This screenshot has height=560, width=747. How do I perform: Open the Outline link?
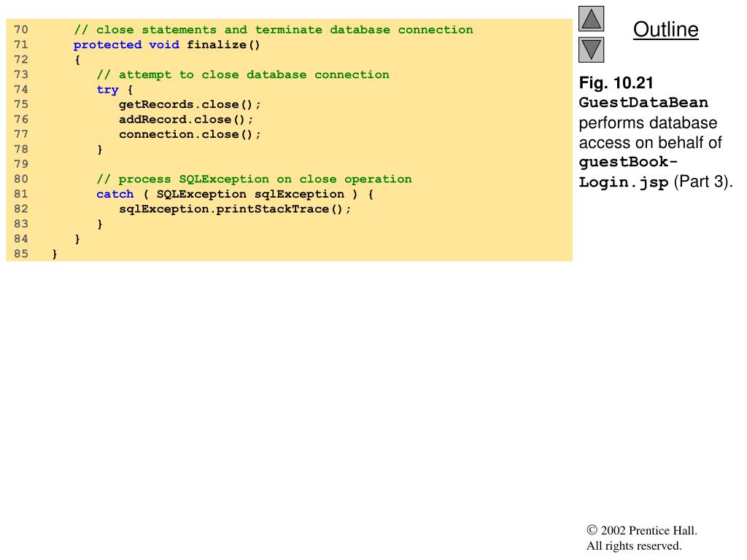[x=665, y=29]
